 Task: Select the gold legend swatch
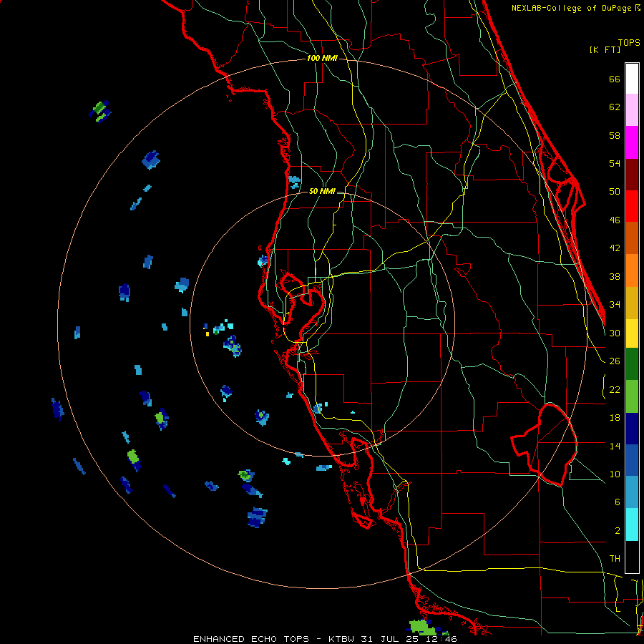tap(632, 303)
